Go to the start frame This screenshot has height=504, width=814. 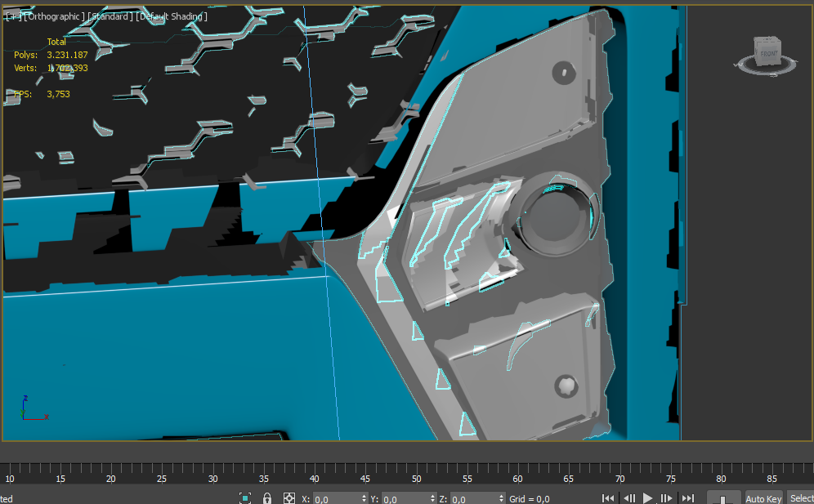coord(608,498)
